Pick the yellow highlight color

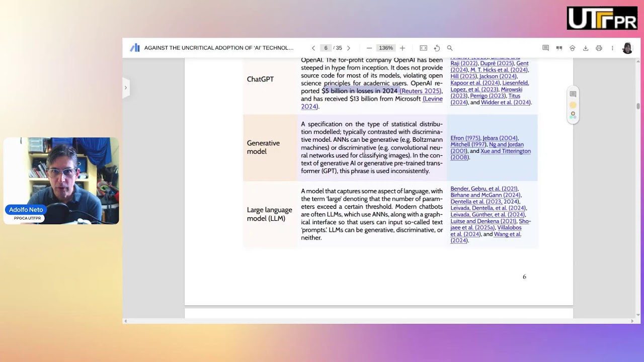point(573,105)
